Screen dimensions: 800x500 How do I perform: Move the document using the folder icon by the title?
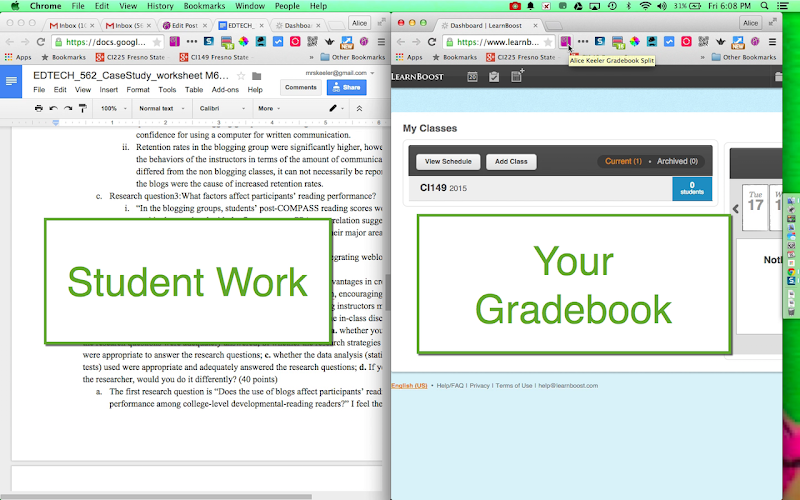coord(257,76)
